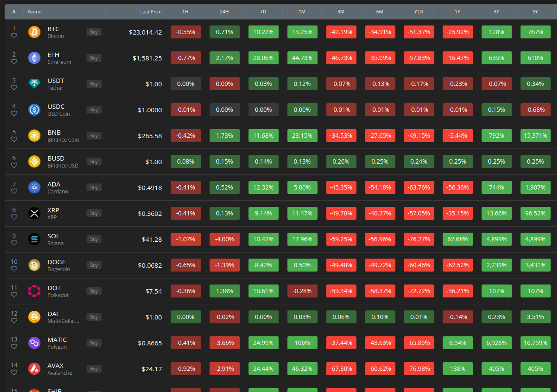Toggle favorite heart on Cardano row
Screen dimensions: 557x392
coord(14,191)
